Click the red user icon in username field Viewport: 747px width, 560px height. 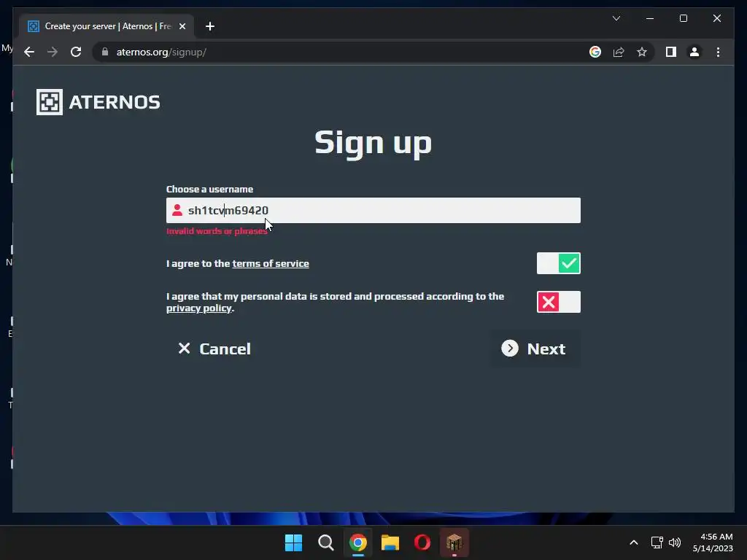coord(177,210)
